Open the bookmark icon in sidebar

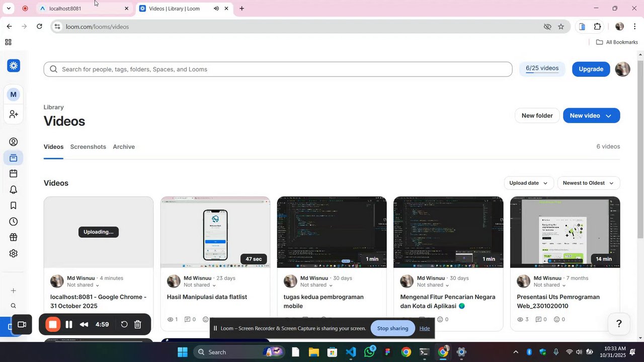14,206
